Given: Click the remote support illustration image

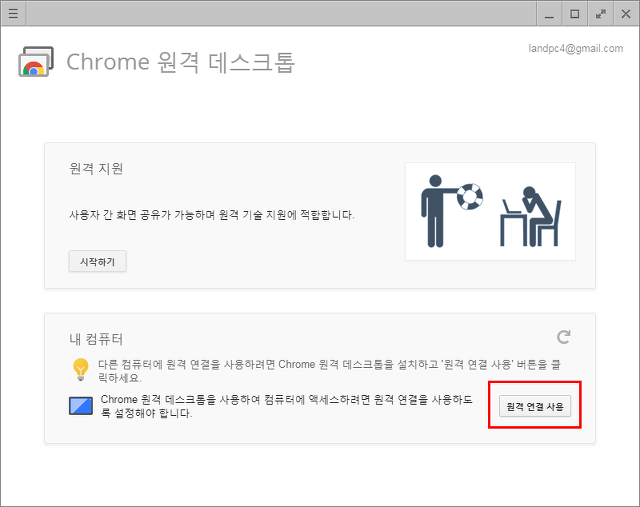Looking at the screenshot, I should coord(490,211).
